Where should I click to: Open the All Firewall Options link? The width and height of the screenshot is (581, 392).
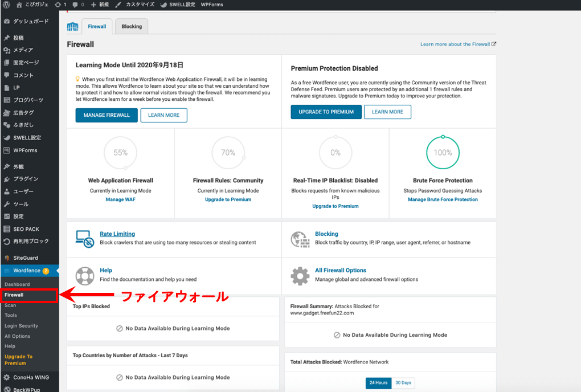point(341,270)
